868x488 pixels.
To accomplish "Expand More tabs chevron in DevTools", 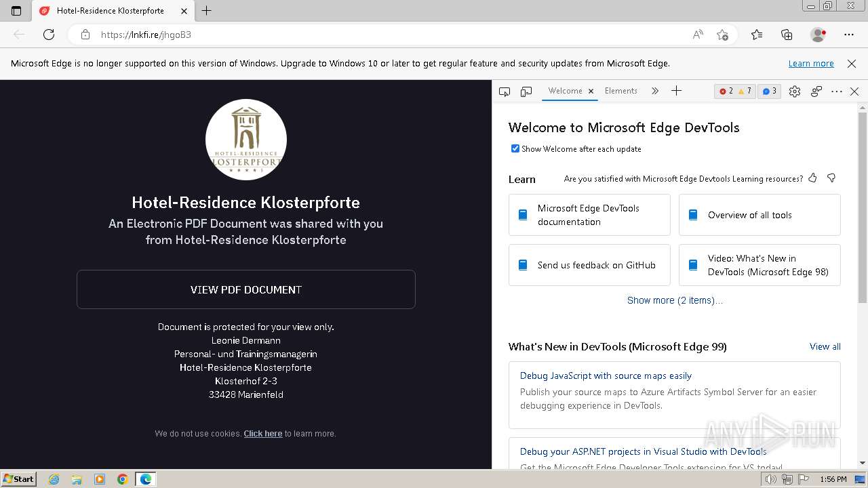I will 655,91.
